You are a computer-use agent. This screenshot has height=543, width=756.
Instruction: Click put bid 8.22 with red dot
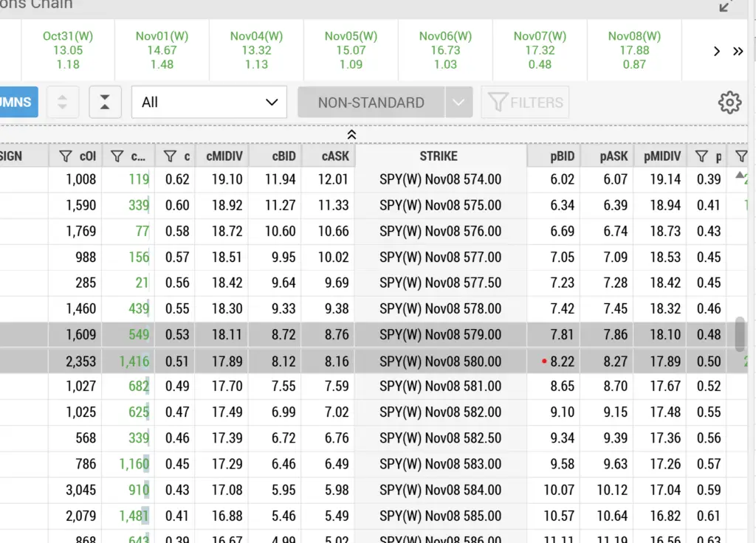pos(562,362)
